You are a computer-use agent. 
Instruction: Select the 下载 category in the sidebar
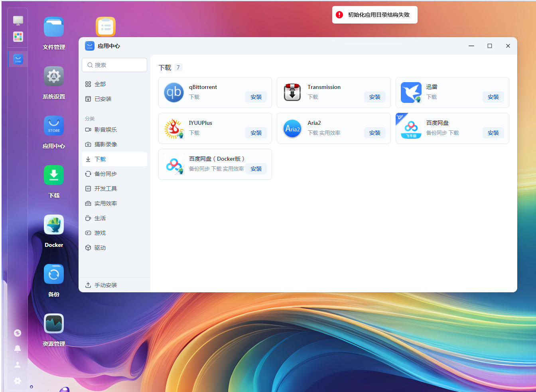[x=114, y=159]
